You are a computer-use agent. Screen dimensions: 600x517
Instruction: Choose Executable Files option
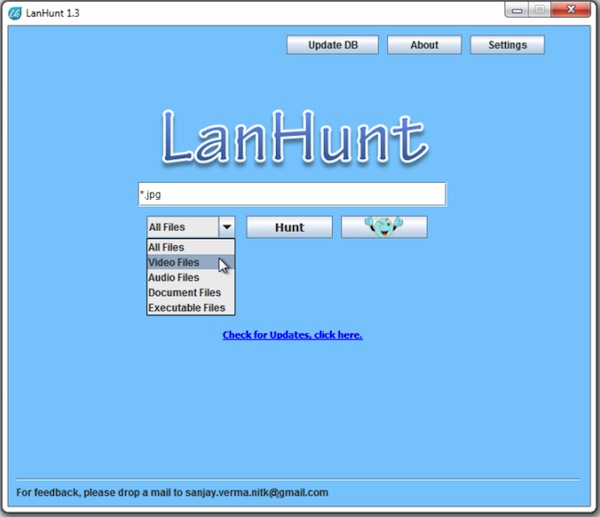point(191,308)
